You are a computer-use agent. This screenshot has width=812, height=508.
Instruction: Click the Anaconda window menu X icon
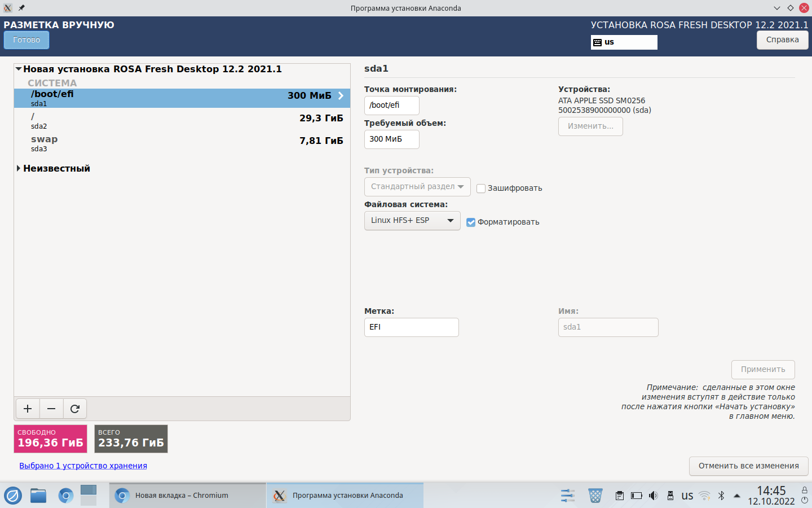coord(8,8)
